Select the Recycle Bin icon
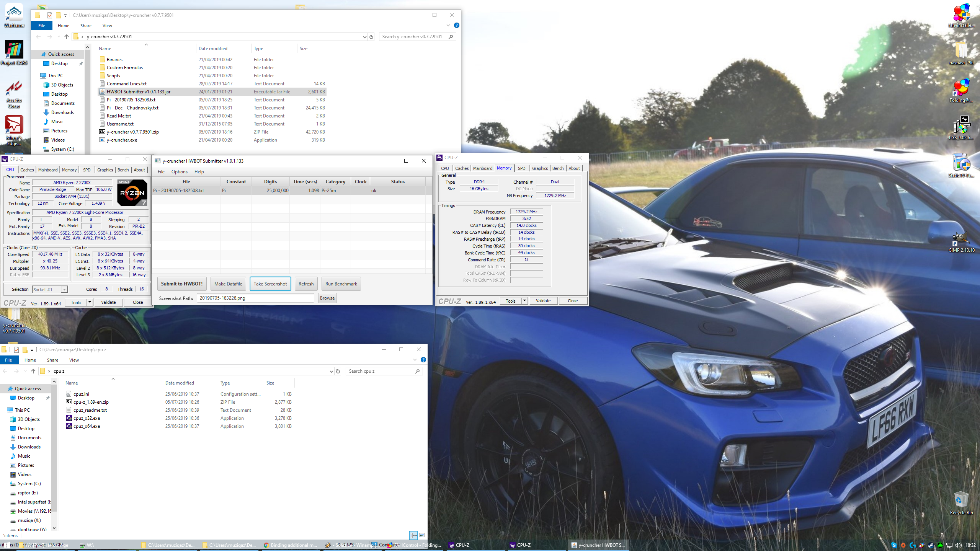 pyautogui.click(x=961, y=503)
